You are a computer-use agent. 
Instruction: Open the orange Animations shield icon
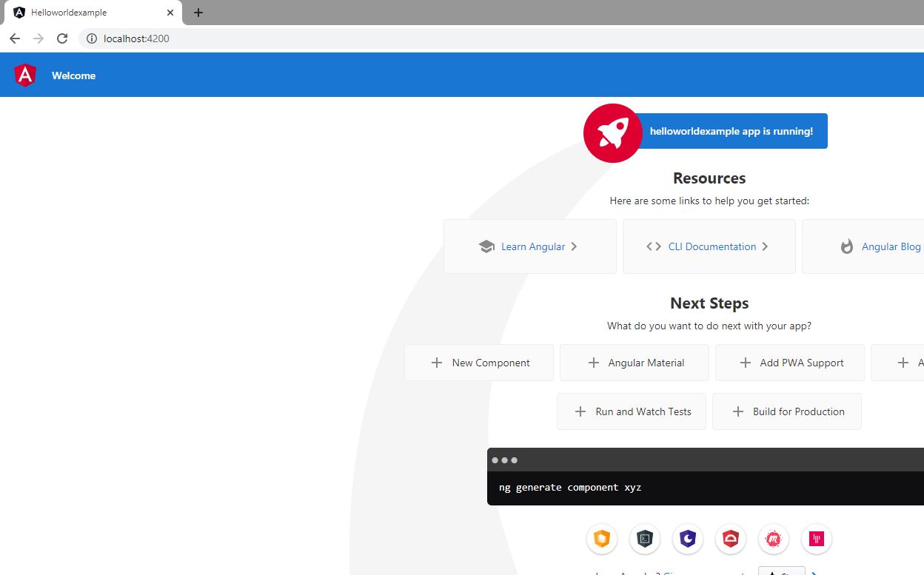pos(602,539)
